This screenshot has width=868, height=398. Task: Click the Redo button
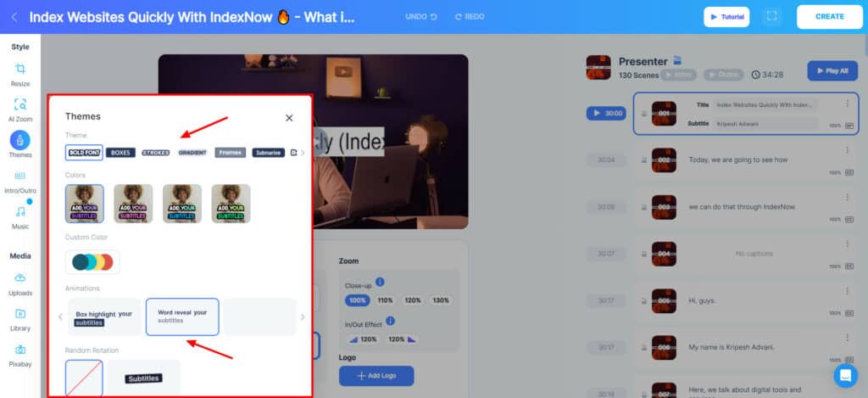470,17
